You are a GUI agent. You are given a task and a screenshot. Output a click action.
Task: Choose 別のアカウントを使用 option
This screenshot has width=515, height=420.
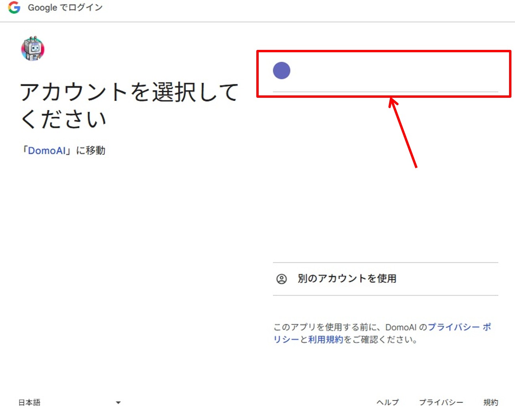(347, 279)
